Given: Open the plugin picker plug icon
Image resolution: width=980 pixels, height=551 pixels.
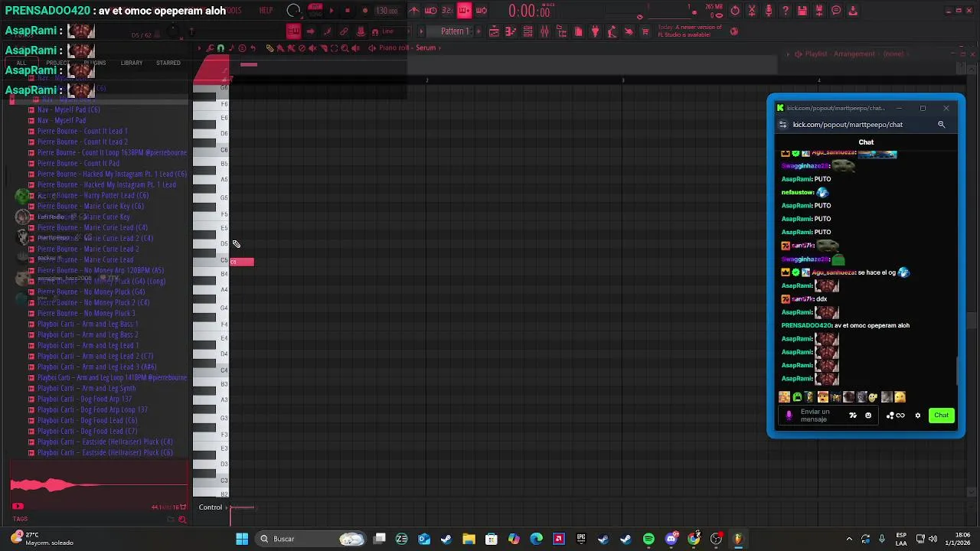Looking at the screenshot, I should 595,31.
